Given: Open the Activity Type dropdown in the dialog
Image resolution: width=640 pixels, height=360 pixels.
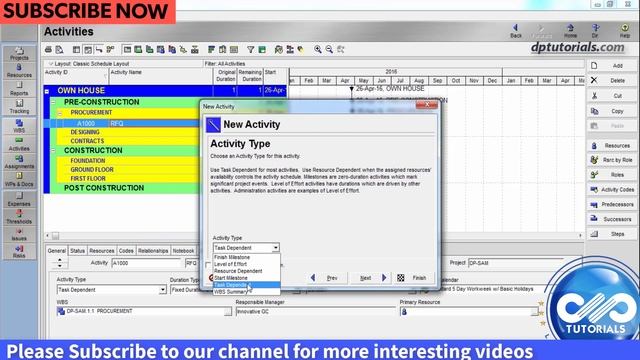Looking at the screenshot, I should point(276,248).
